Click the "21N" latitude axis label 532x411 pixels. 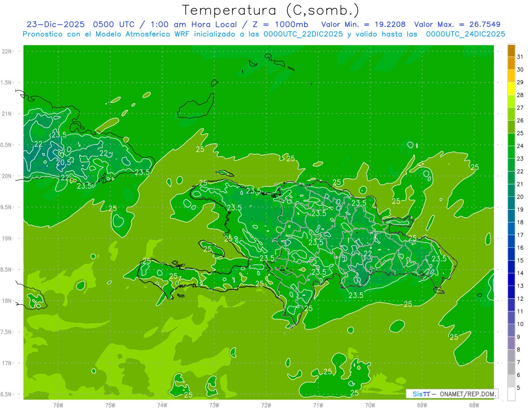pyautogui.click(x=8, y=114)
